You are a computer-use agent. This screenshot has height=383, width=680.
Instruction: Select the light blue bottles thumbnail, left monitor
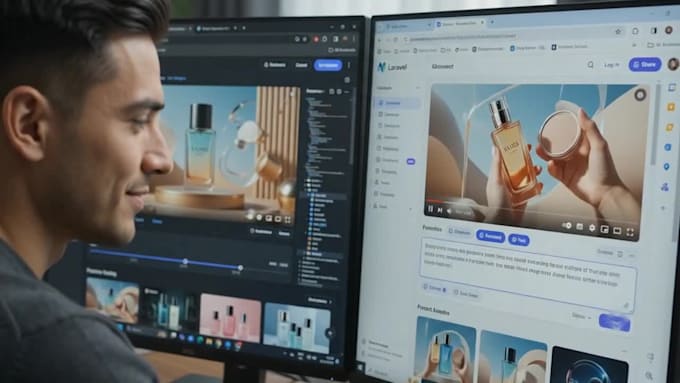tap(297, 327)
